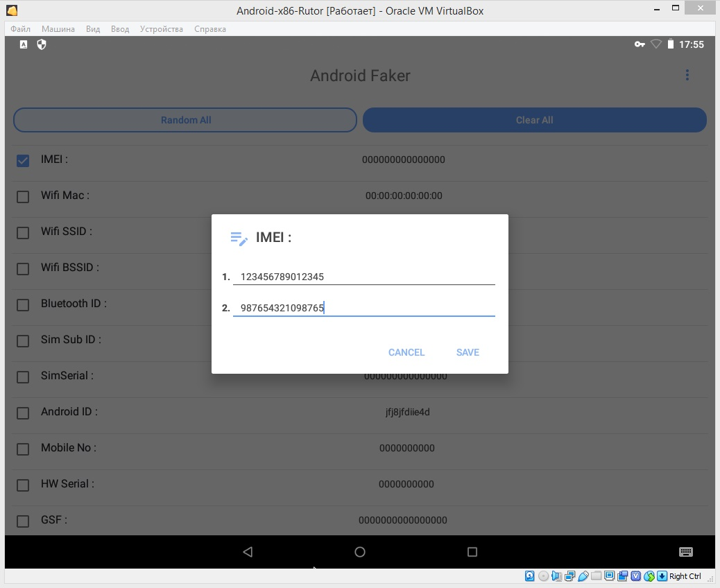Click the keyboard icon in navigation bar
Screen dimensions: 720x588
coord(685,552)
